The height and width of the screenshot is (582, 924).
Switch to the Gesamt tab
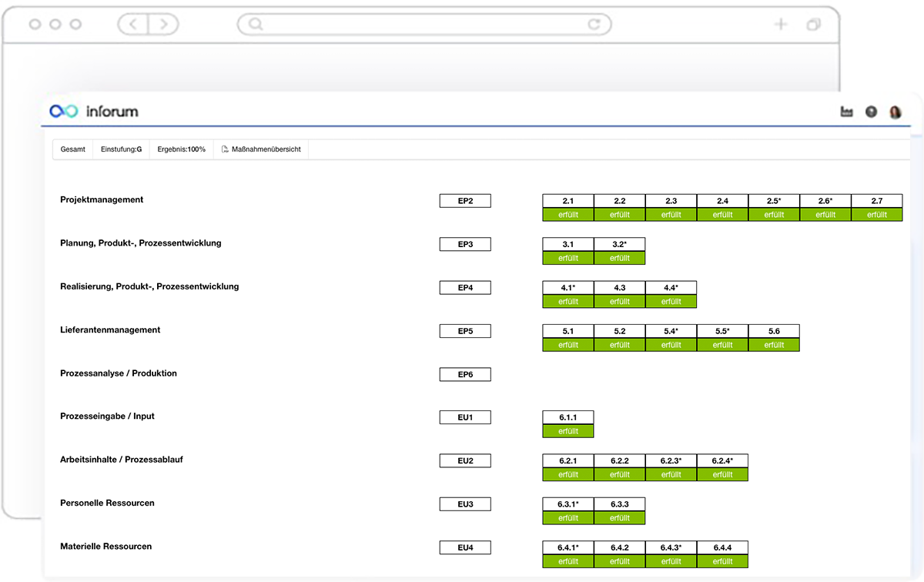pyautogui.click(x=72, y=149)
